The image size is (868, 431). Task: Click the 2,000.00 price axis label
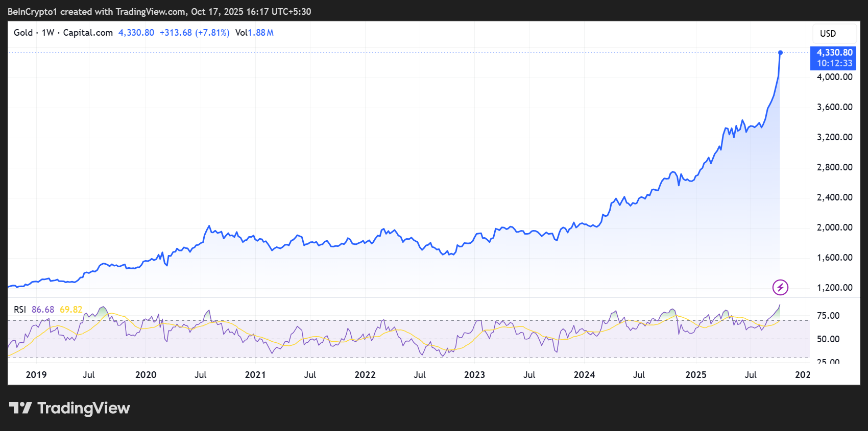click(x=834, y=227)
